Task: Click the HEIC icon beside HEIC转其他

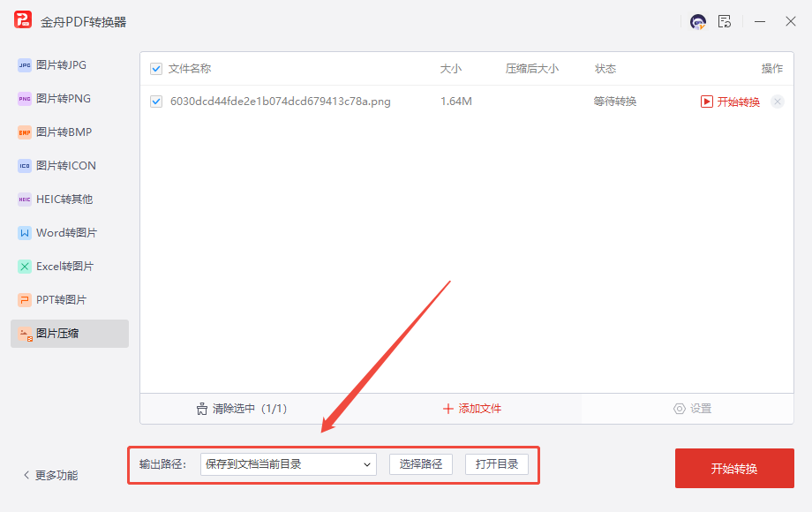Action: [x=25, y=200]
